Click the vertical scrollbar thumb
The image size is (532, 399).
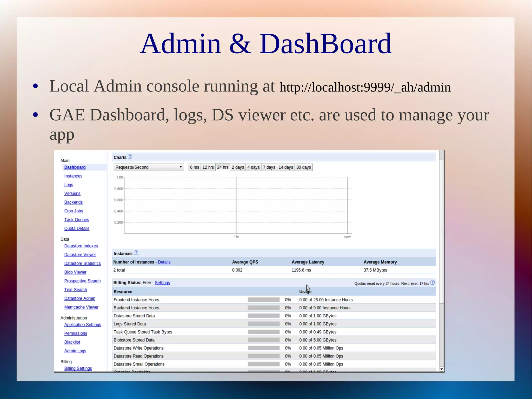click(x=441, y=231)
